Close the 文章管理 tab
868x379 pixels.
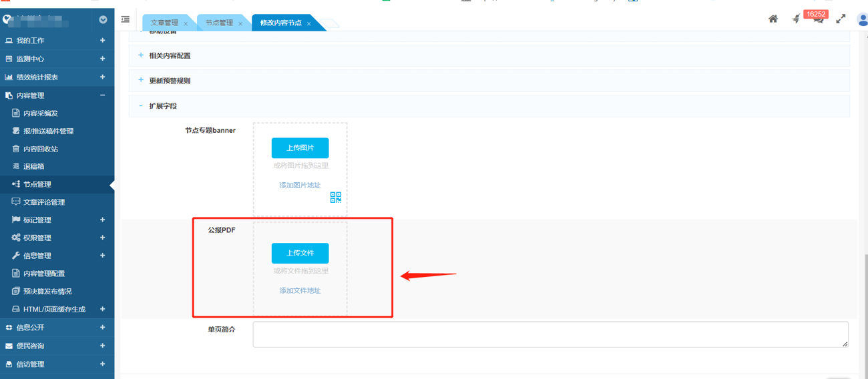[186, 24]
